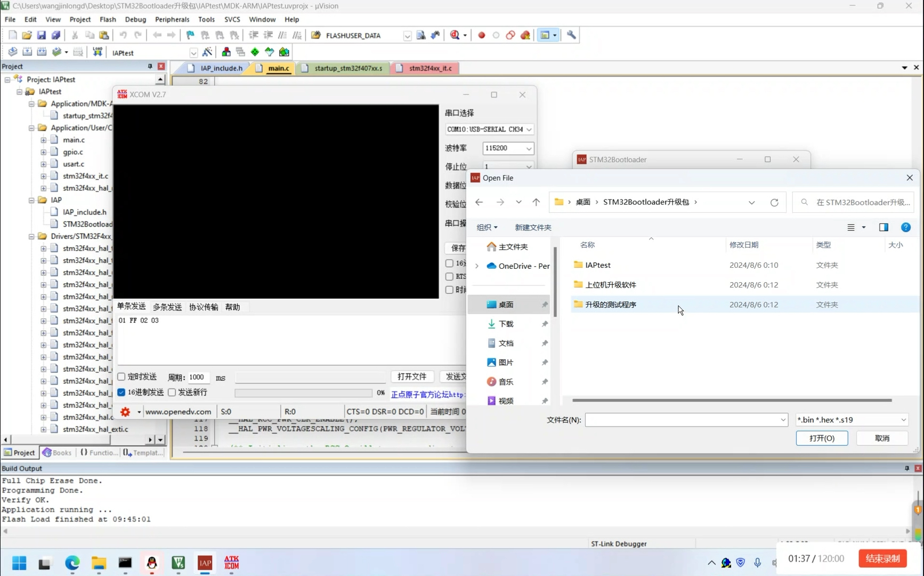Open www.openedv.com link in XCOM status bar

click(179, 411)
